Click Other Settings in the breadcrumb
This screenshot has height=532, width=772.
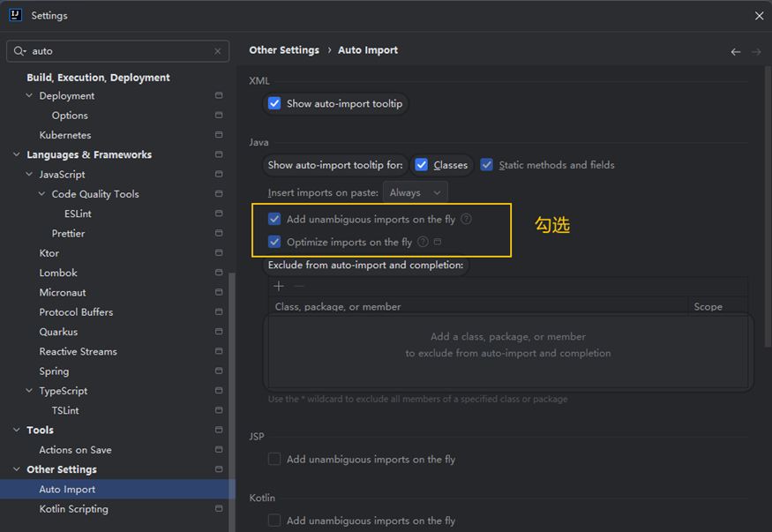click(284, 50)
